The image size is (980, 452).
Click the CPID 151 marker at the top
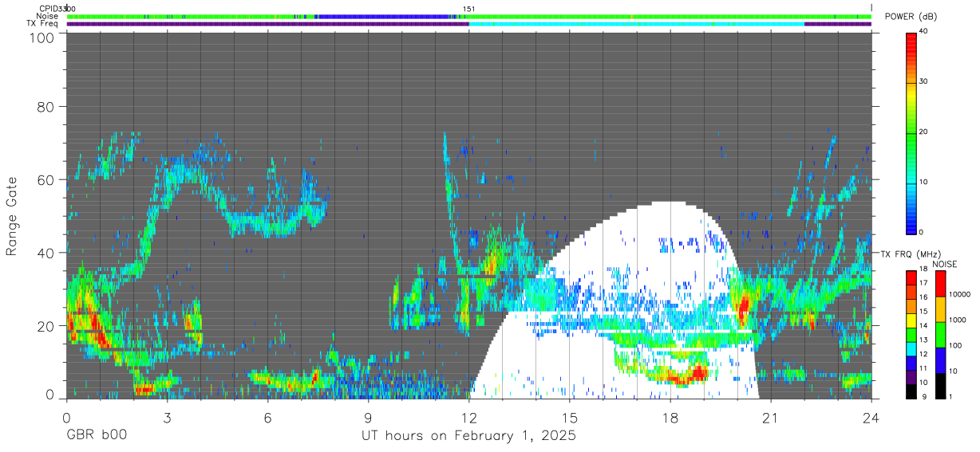coord(468,9)
